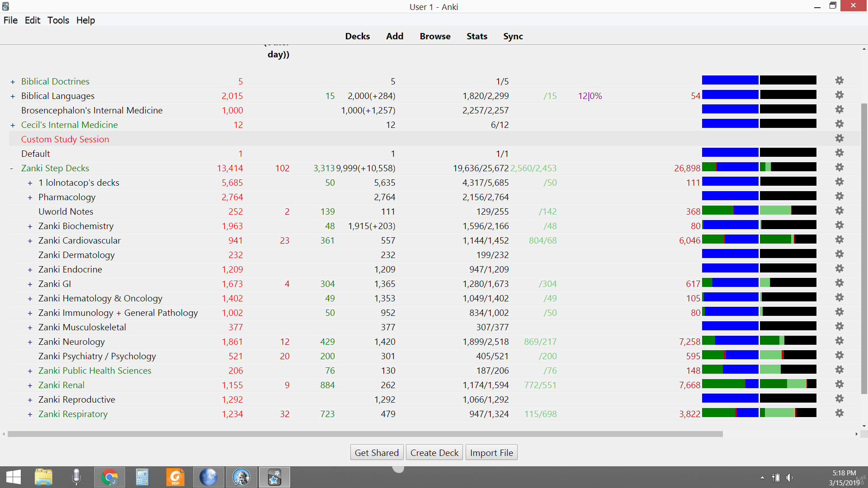
Task: Open options gear for Zanki Cardiovascular
Action: coord(840,240)
